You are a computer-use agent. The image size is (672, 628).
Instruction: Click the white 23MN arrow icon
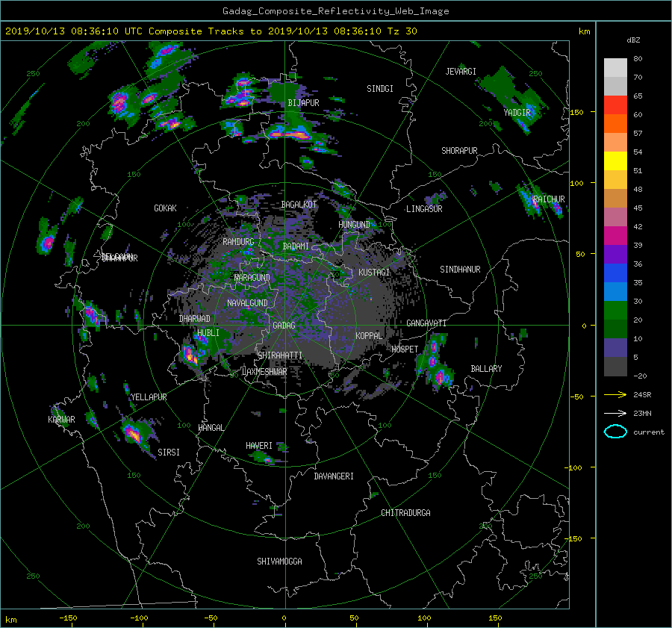[x=615, y=413]
